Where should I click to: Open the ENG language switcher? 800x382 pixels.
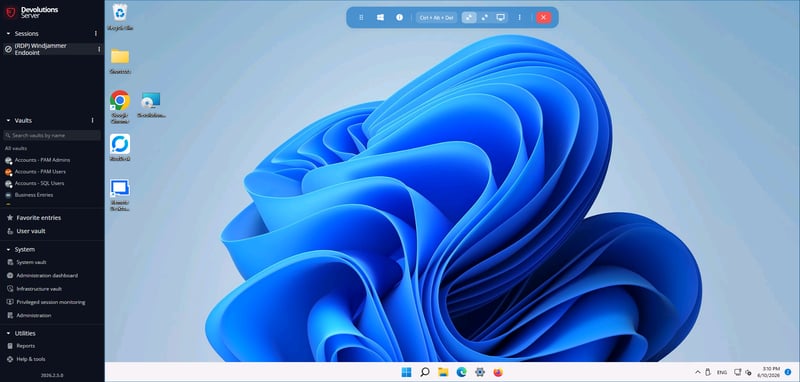tap(722, 373)
